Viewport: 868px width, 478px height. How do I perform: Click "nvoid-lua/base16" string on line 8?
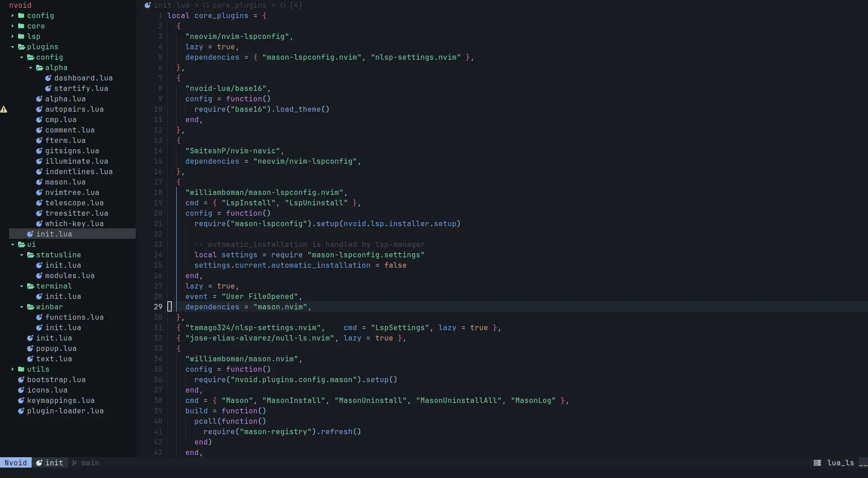point(226,89)
